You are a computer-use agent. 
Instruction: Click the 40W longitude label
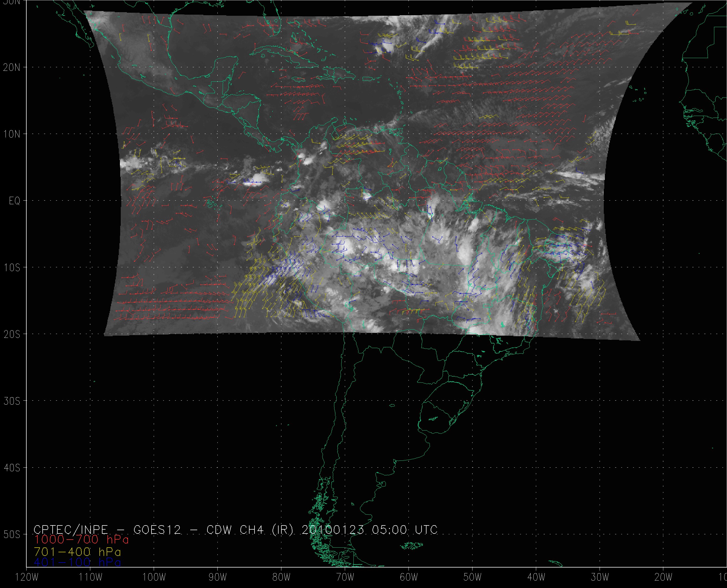pyautogui.click(x=536, y=577)
